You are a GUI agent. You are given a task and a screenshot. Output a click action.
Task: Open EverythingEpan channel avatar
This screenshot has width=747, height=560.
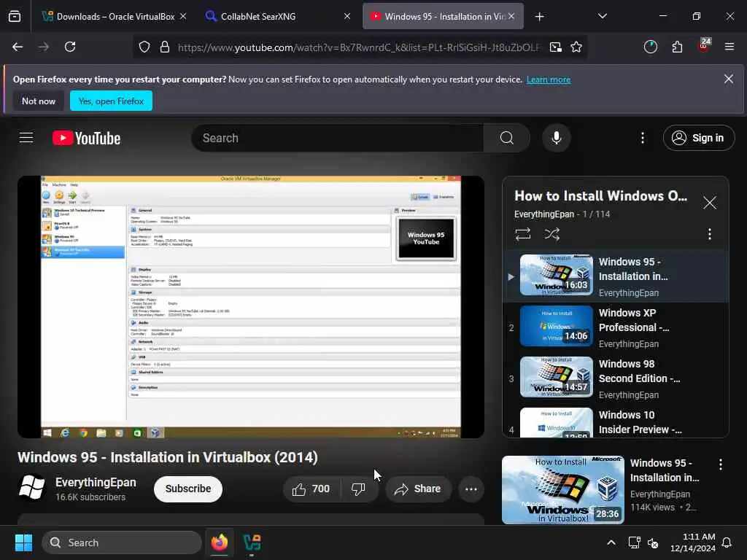(x=31, y=488)
